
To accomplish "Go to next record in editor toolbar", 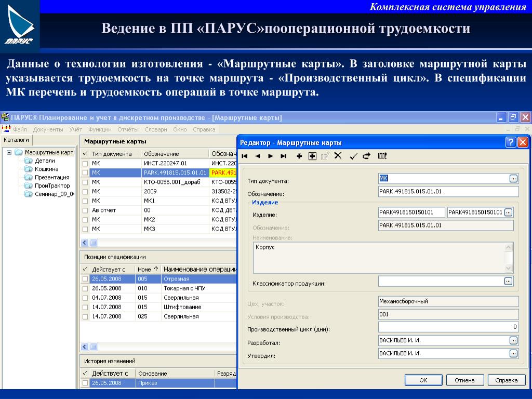I will pos(270,156).
